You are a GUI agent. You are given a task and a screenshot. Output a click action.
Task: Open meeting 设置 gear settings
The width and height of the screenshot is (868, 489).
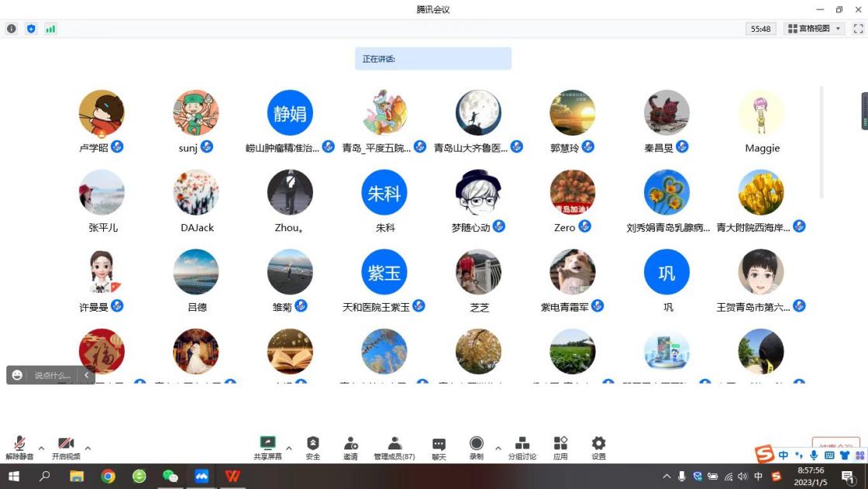click(598, 446)
